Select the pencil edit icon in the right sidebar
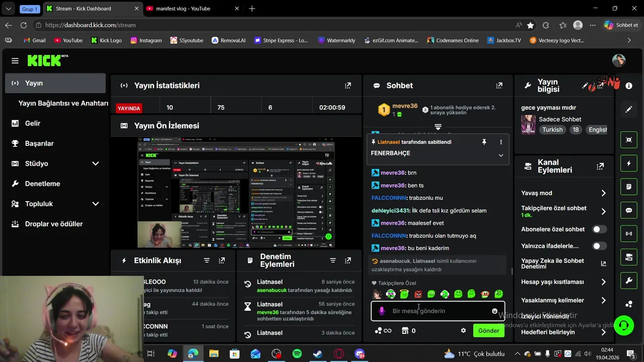The image size is (644, 362). (x=629, y=109)
